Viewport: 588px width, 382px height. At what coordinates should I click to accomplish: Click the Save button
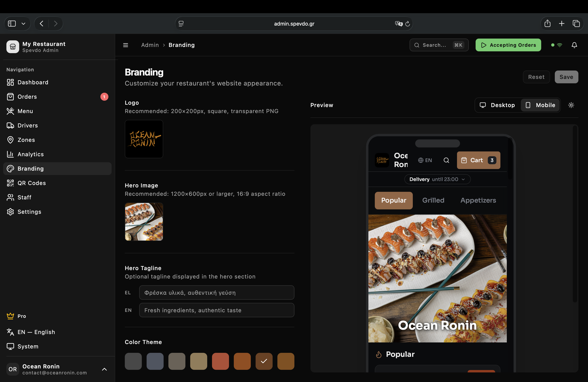pos(566,77)
